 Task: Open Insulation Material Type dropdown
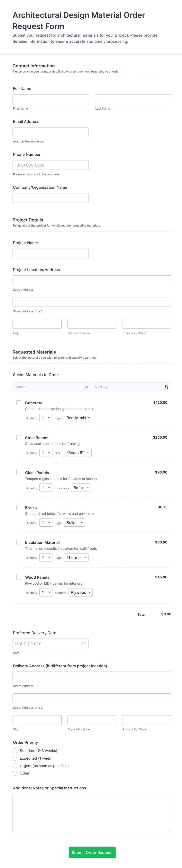click(x=76, y=557)
